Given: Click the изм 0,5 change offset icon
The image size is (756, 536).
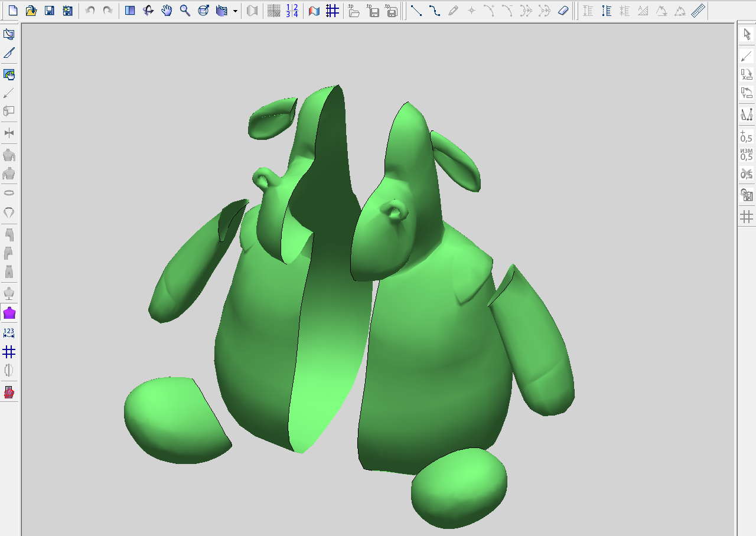Looking at the screenshot, I should [x=747, y=155].
